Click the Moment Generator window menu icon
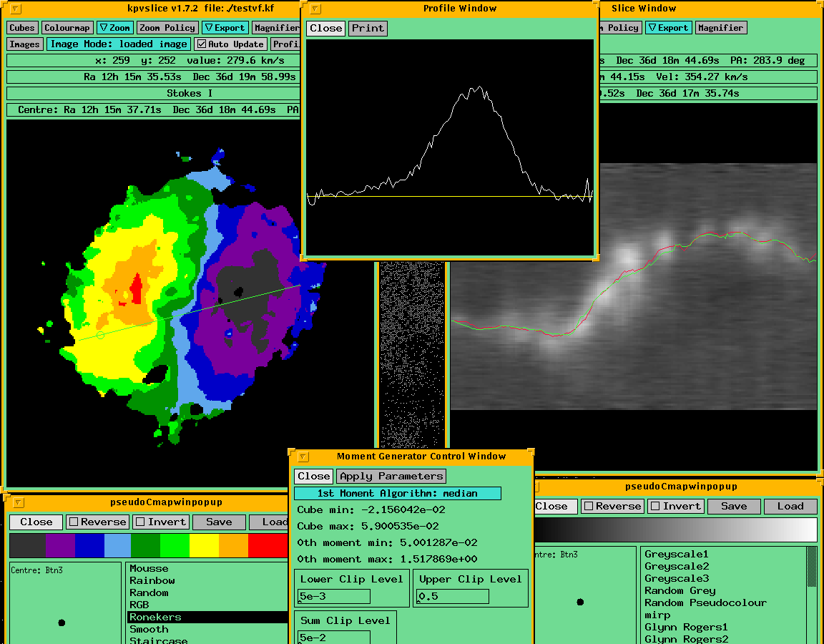 pyautogui.click(x=303, y=457)
